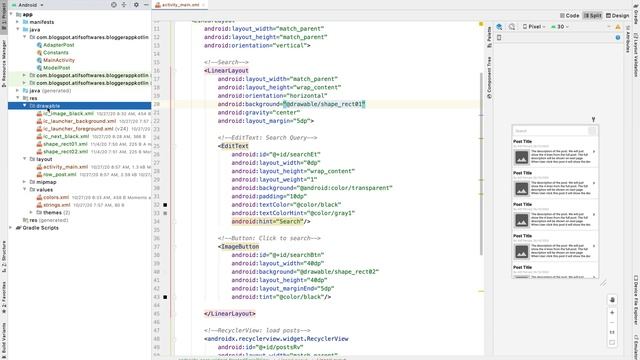Open the ModelPost class
The width and height of the screenshot is (640, 360).
tap(56, 68)
